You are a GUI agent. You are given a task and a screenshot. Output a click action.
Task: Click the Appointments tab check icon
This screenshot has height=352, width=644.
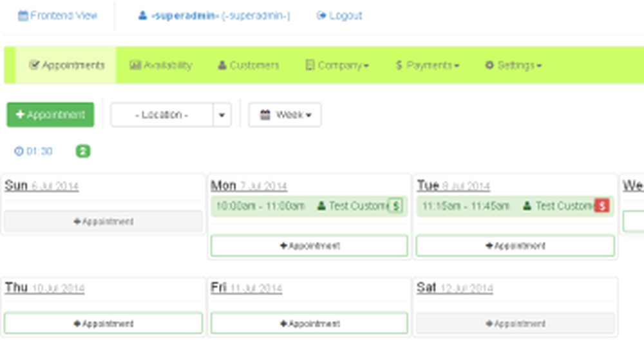[x=34, y=65]
